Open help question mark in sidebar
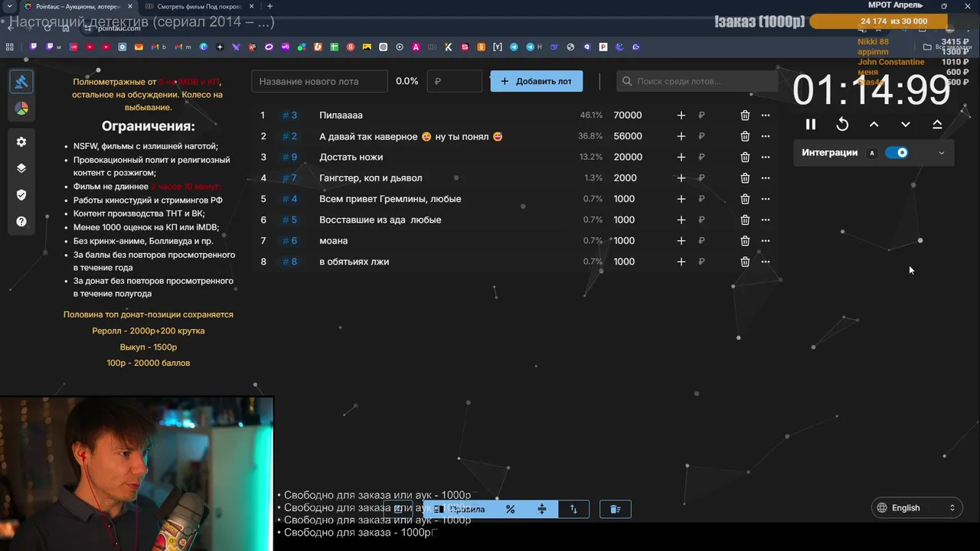The image size is (980, 551). [x=21, y=221]
